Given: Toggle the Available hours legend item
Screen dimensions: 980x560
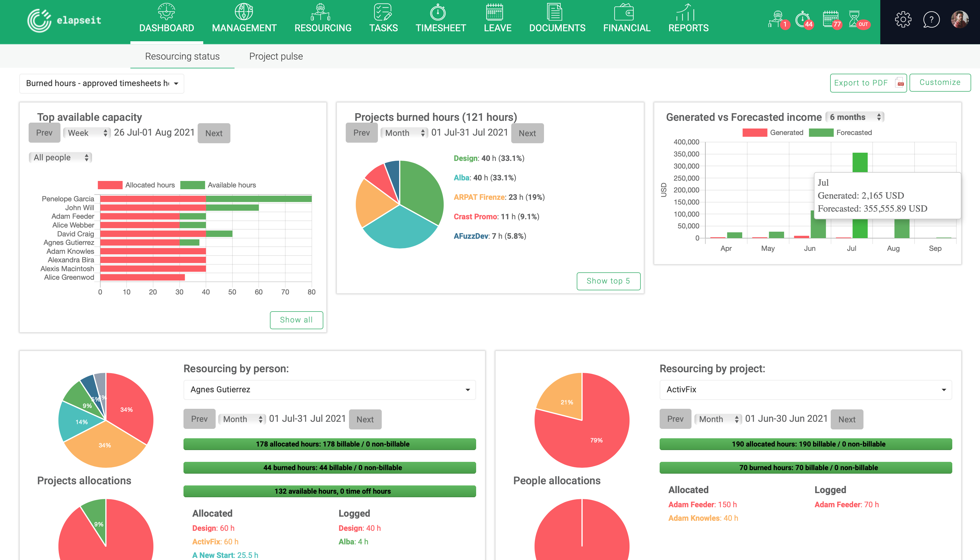Looking at the screenshot, I should [x=218, y=185].
